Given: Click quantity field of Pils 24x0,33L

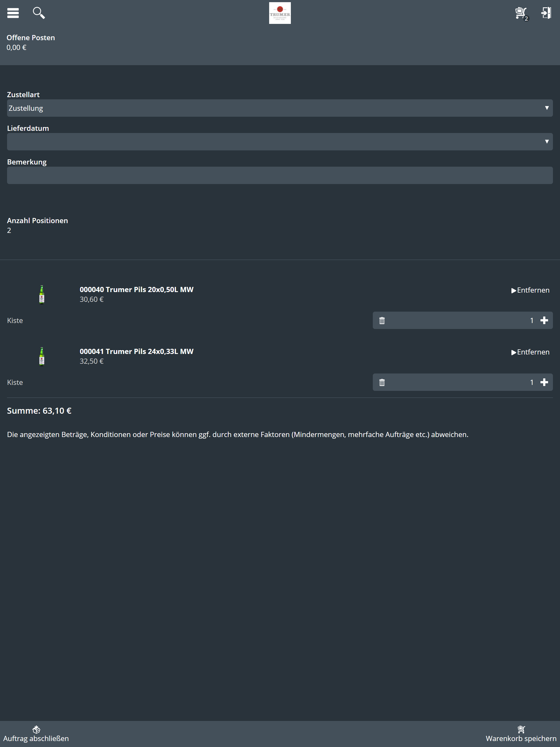Looking at the screenshot, I should 462,382.
